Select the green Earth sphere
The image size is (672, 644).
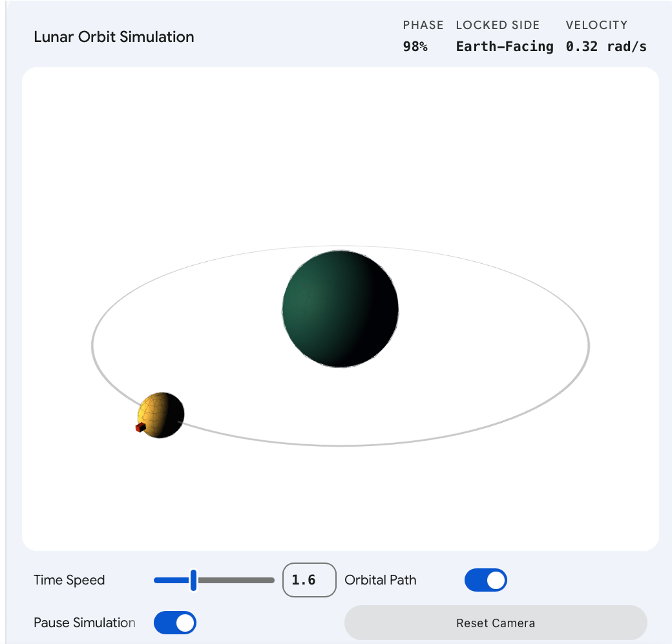340,309
